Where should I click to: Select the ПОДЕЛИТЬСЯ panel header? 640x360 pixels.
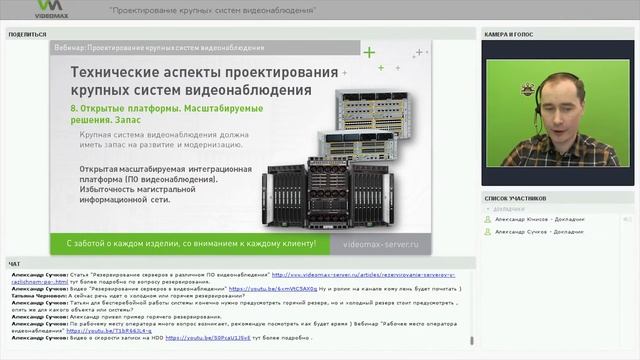241,34
